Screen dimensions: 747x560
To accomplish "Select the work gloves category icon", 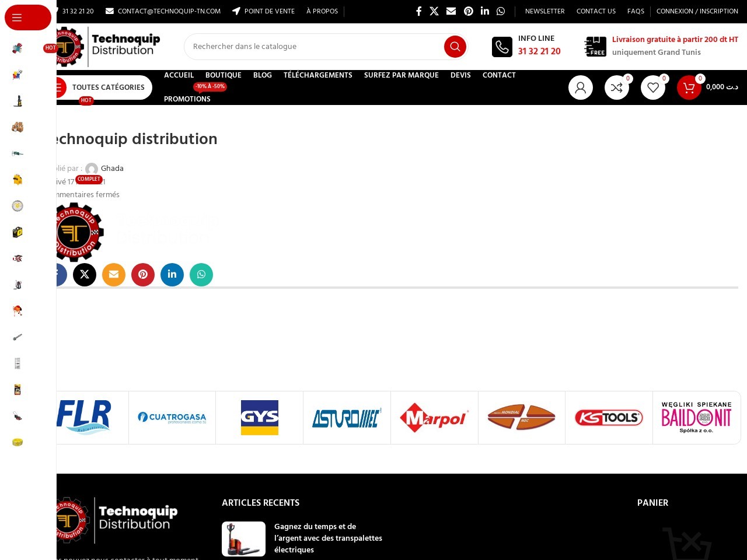I will coord(18,48).
